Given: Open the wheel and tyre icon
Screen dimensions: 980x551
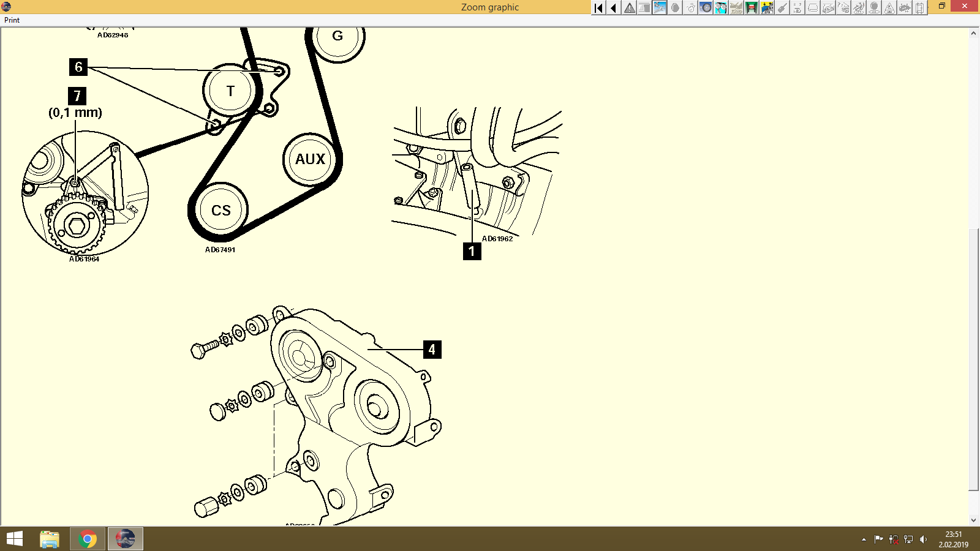Looking at the screenshot, I should coord(706,8).
